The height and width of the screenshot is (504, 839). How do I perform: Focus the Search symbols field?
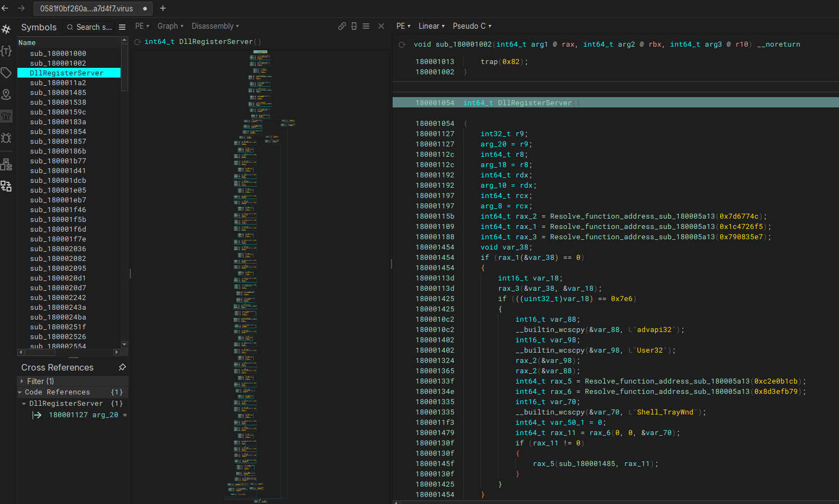click(89, 27)
